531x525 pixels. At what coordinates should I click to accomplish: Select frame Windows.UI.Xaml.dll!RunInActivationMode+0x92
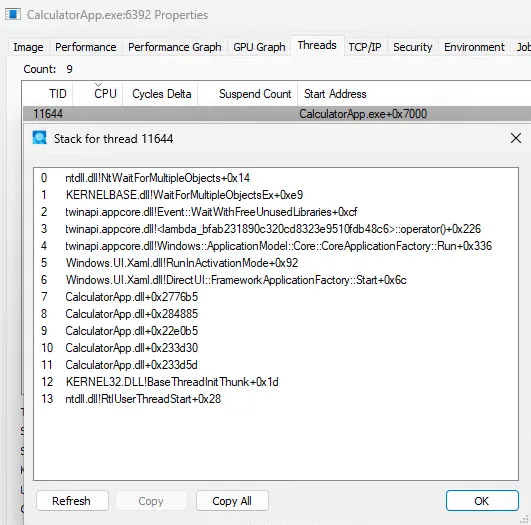[x=276, y=263]
